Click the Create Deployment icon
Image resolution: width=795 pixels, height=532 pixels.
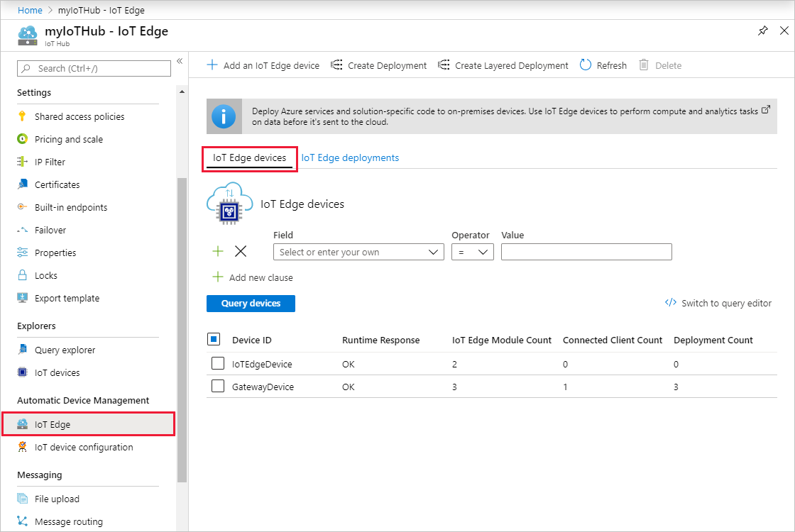click(336, 65)
